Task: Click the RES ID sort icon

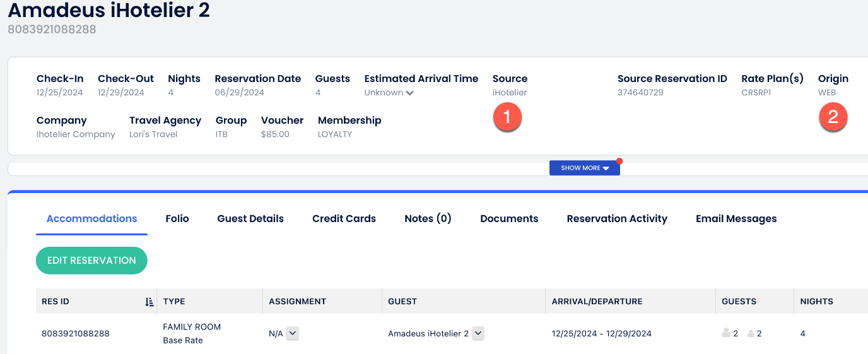Action: [150, 302]
